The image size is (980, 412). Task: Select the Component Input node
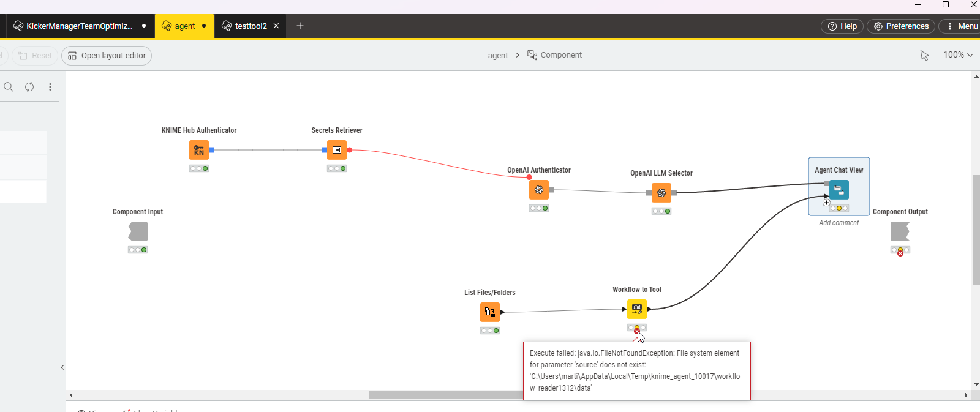click(x=138, y=231)
